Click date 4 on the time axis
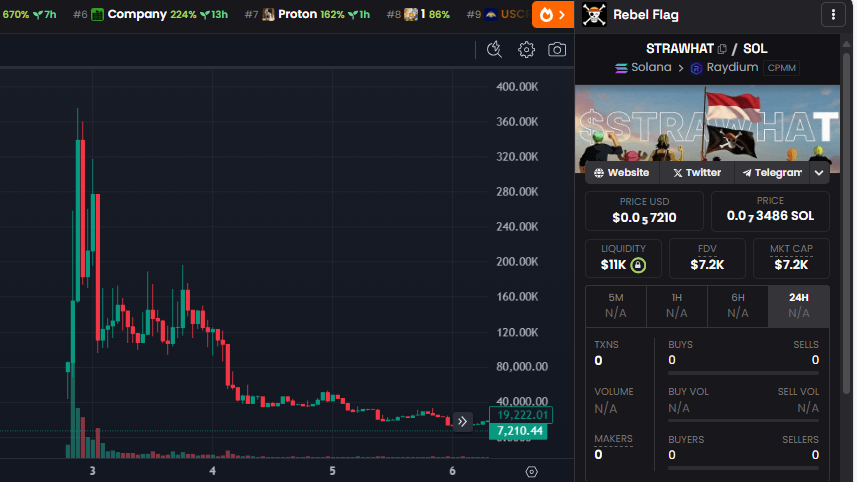 (x=213, y=471)
